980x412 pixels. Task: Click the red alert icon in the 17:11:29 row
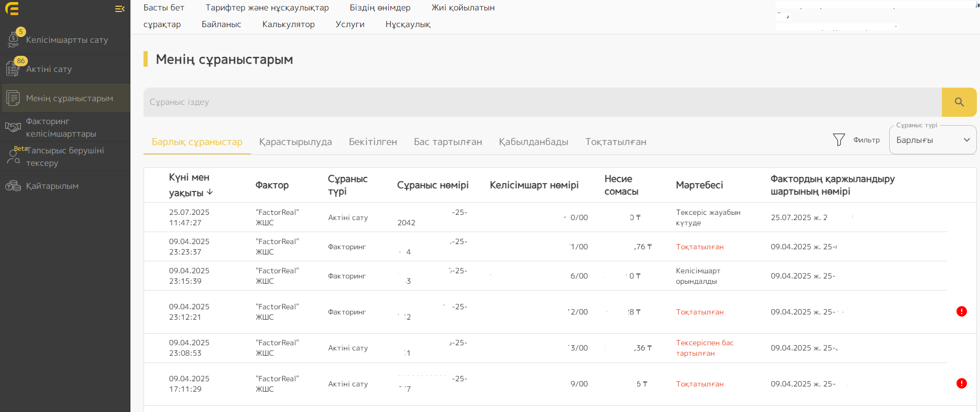click(x=962, y=383)
